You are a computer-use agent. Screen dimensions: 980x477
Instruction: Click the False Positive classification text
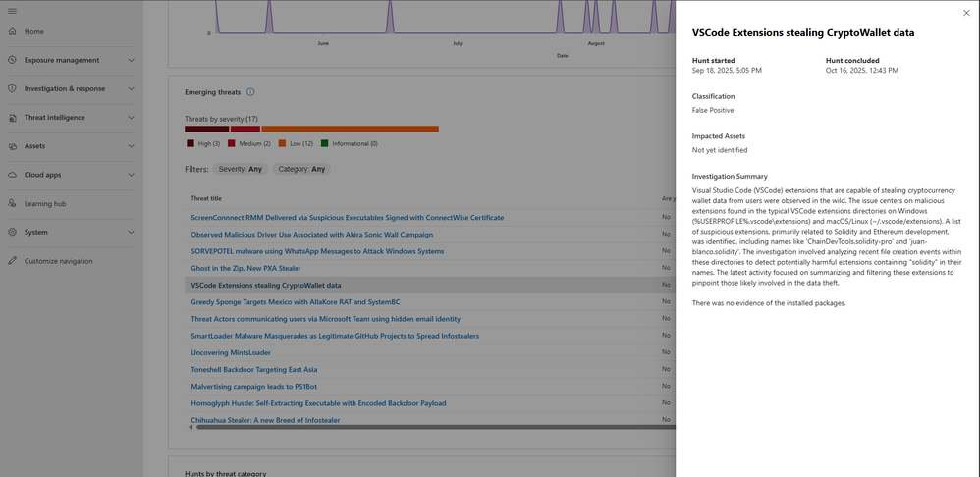pyautogui.click(x=713, y=110)
